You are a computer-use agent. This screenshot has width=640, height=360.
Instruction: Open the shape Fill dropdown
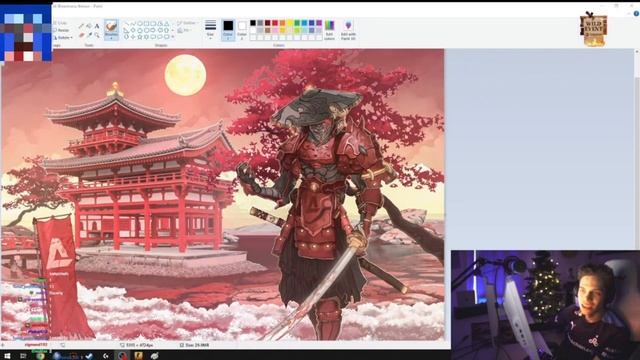[x=184, y=31]
